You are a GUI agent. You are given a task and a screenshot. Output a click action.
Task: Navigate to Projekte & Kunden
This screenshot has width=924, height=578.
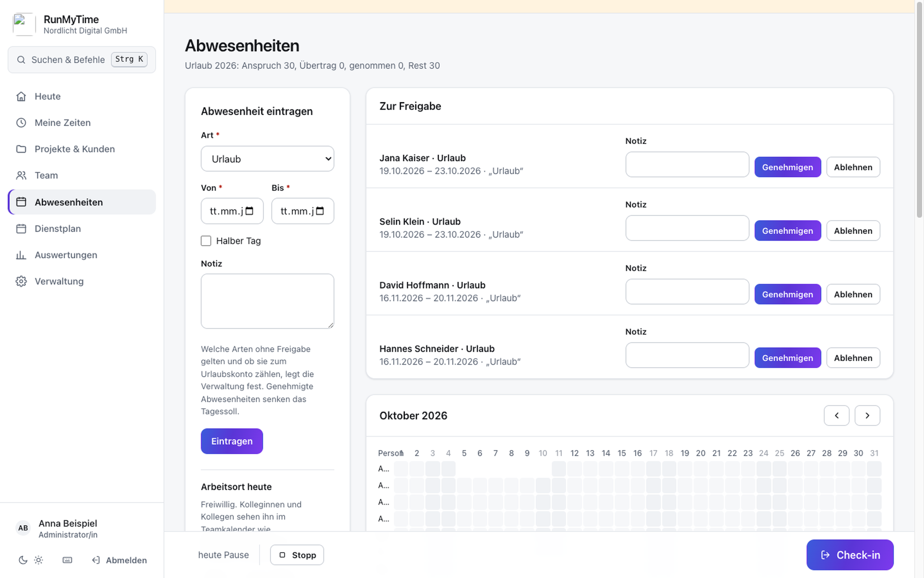click(x=82, y=149)
